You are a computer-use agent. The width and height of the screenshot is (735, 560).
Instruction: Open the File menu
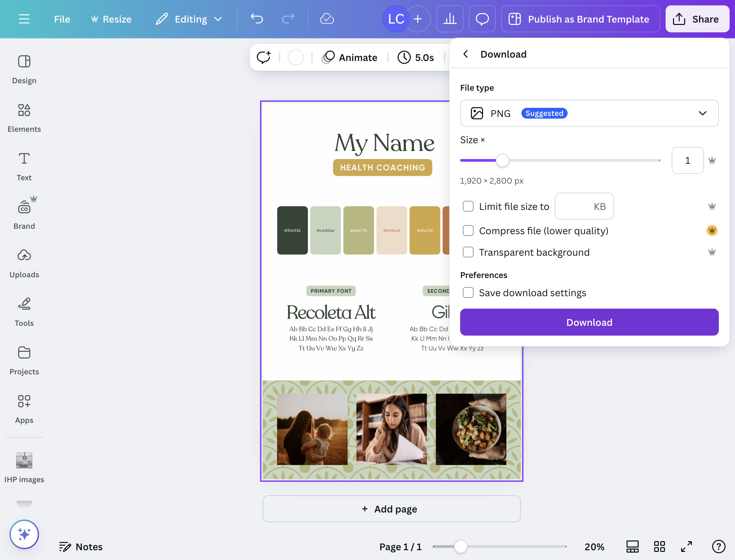(62, 19)
